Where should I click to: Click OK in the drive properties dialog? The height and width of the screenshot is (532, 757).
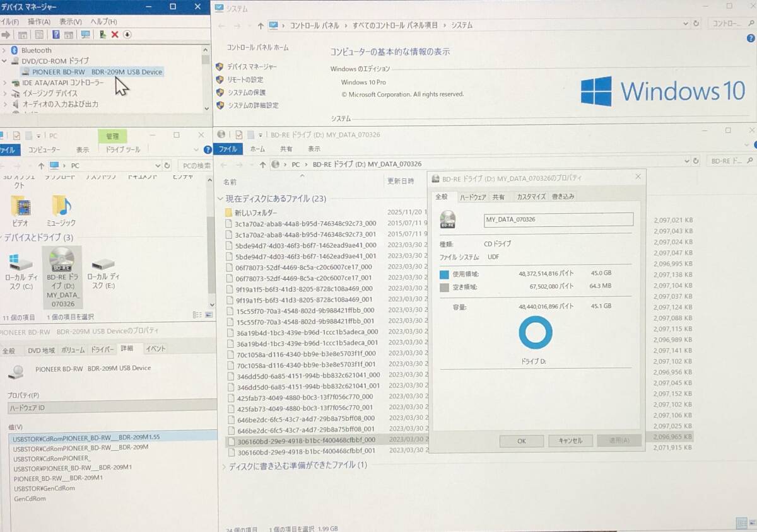pos(522,441)
